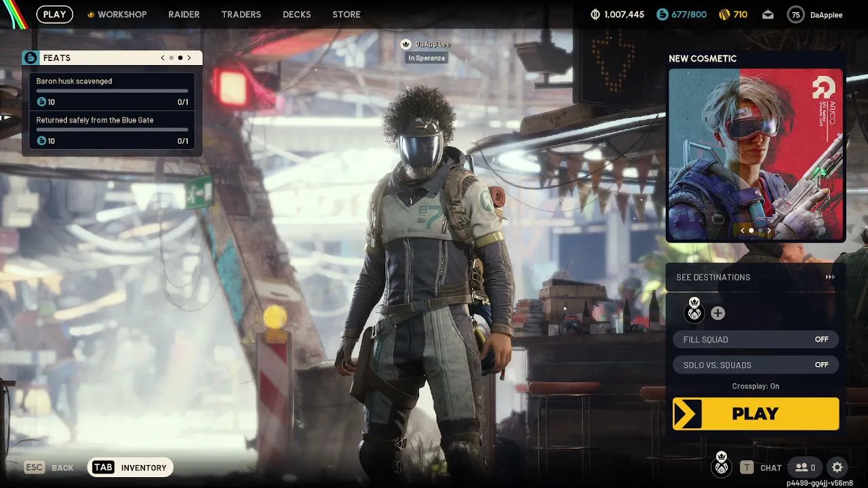
Task: Go to the next Feats page
Action: (189, 58)
